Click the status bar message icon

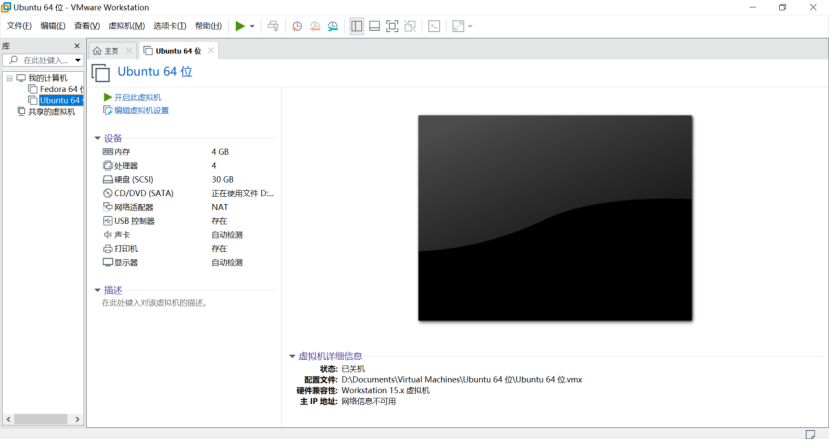pyautogui.click(x=810, y=434)
